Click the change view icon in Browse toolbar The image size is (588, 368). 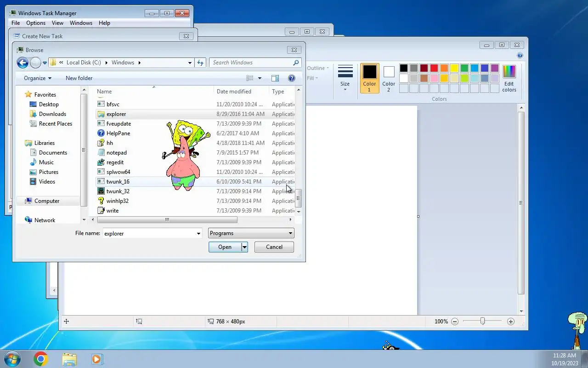[250, 78]
